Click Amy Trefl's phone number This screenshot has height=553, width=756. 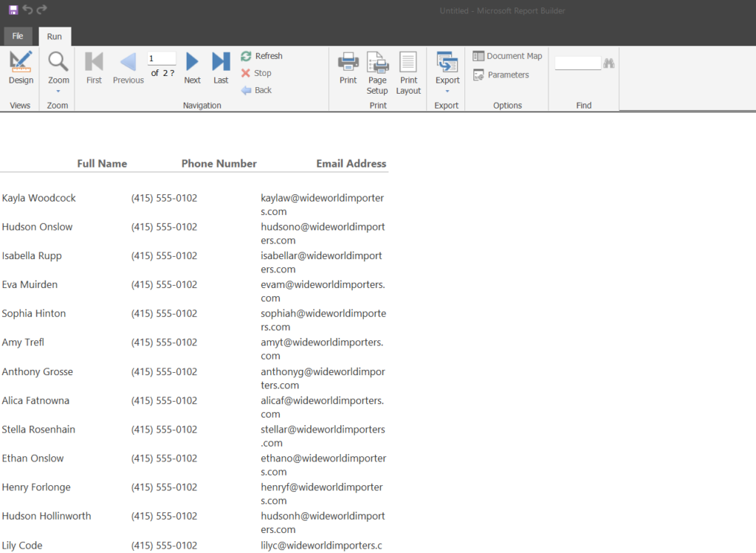[164, 343]
